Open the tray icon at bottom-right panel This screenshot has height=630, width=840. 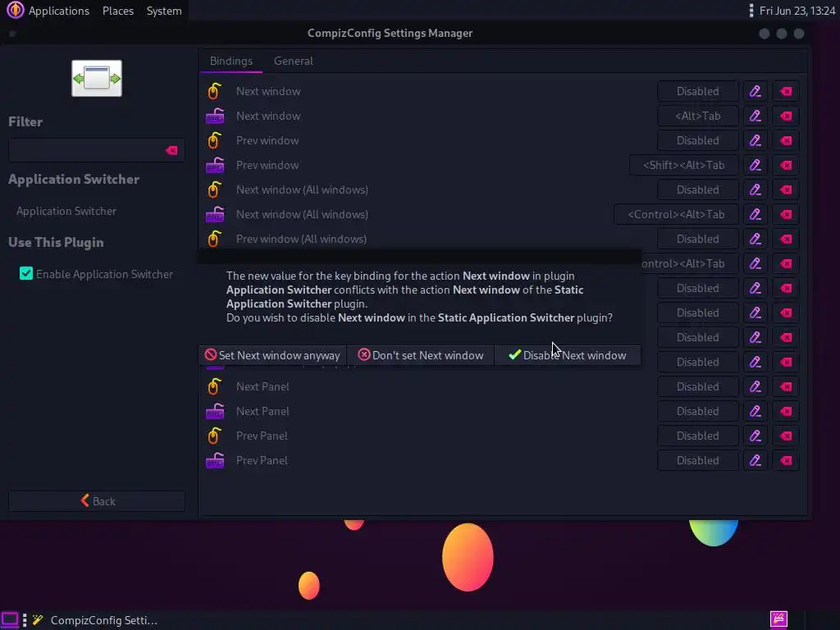[778, 619]
